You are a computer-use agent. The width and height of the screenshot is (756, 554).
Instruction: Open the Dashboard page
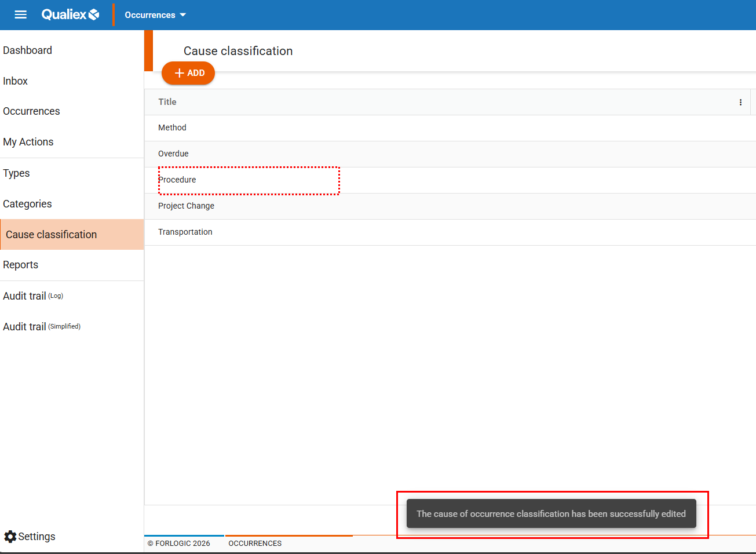28,50
